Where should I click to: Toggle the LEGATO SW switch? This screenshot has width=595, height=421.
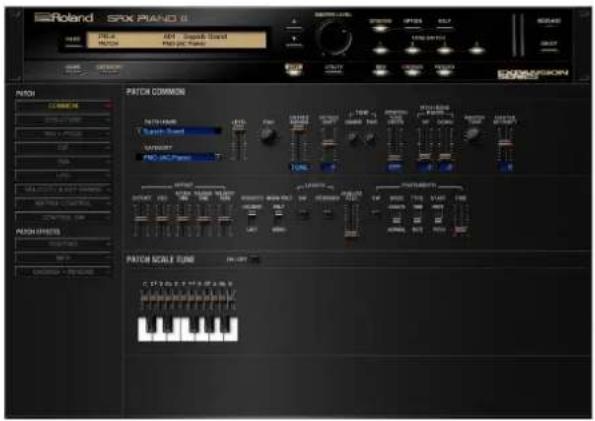[x=303, y=213]
